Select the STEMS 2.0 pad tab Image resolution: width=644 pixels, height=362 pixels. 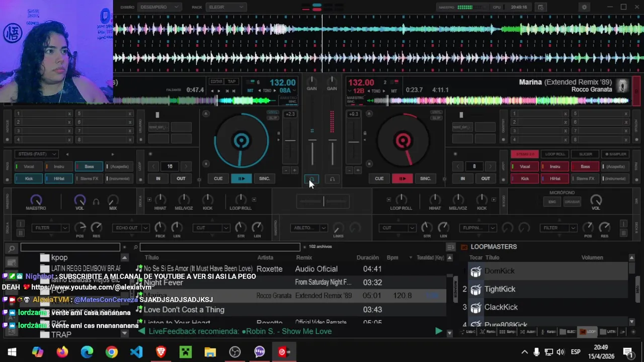[x=525, y=154]
